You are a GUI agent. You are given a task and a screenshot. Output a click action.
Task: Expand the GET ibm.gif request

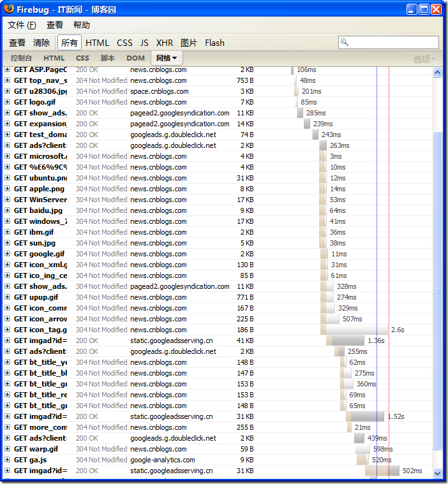(x=7, y=232)
